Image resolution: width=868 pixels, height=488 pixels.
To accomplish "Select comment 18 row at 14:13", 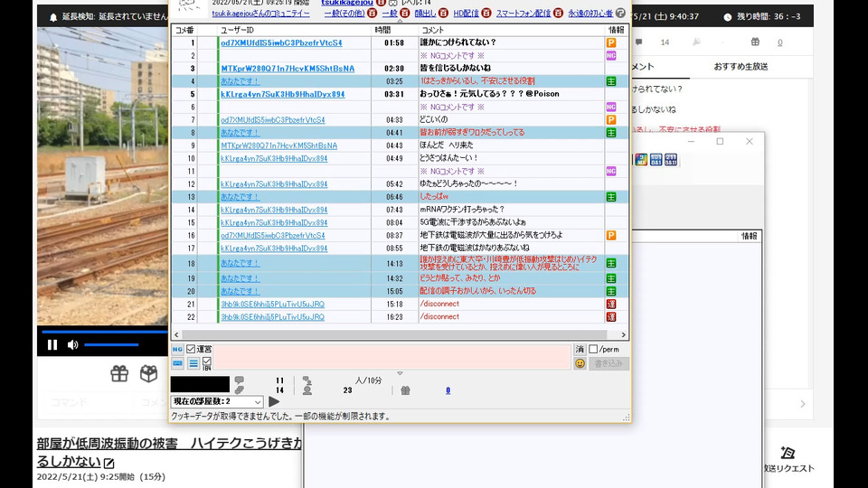I will click(400, 263).
